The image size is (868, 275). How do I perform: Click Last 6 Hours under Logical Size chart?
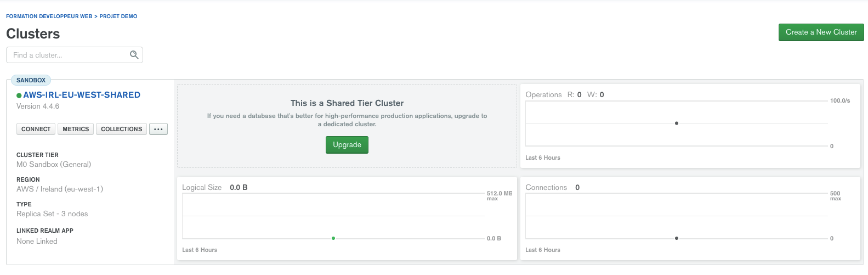pyautogui.click(x=200, y=250)
